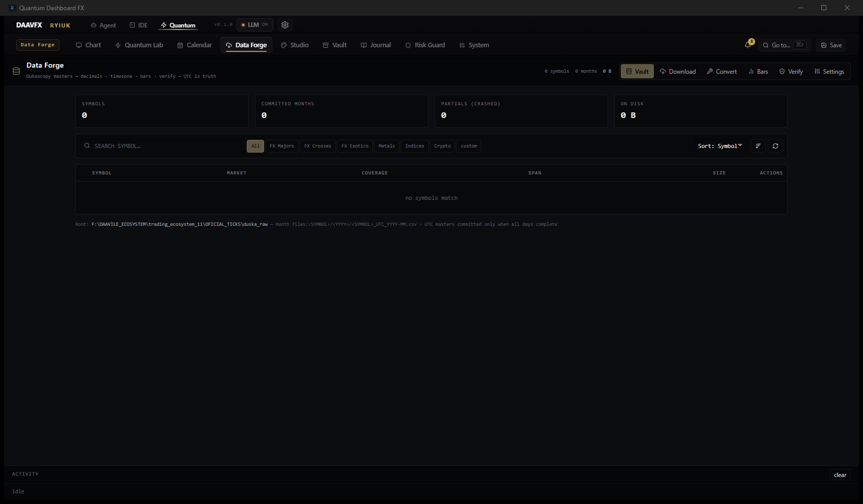Refresh the symbol list
This screenshot has height=504, width=863.
[x=775, y=146]
